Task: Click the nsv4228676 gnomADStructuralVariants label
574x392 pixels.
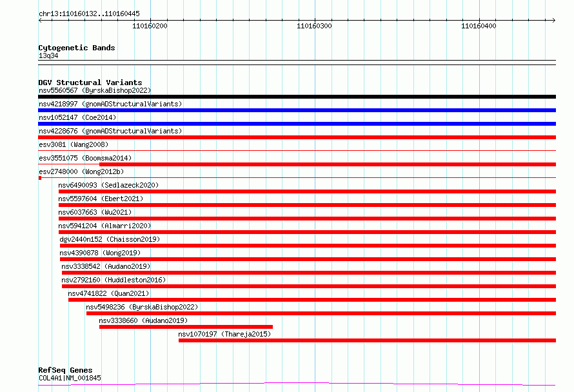Action: pyautogui.click(x=110, y=131)
